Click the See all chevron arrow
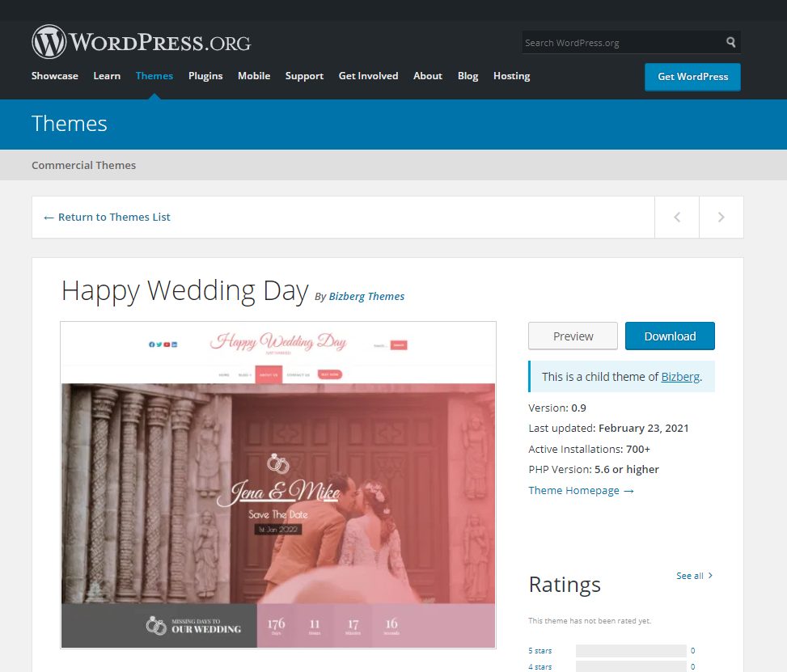Viewport: 787px width, 672px height. pos(710,575)
